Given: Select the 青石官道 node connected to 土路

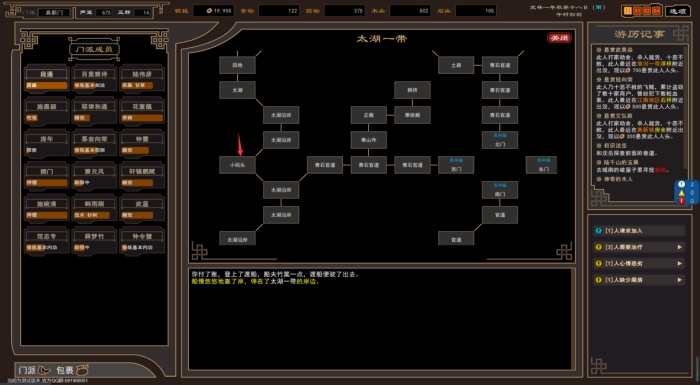Looking at the screenshot, I should 500,65.
